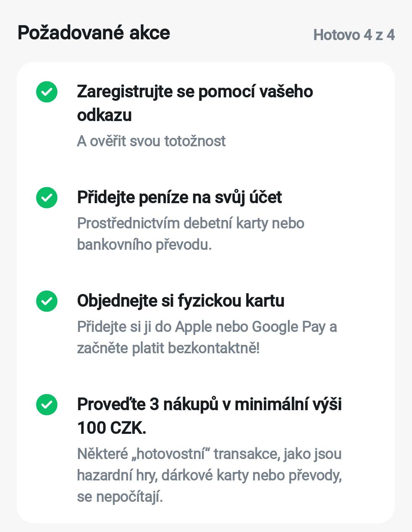Click the Google Pay mention in the card description
The height and width of the screenshot is (532, 412).
[289, 327]
